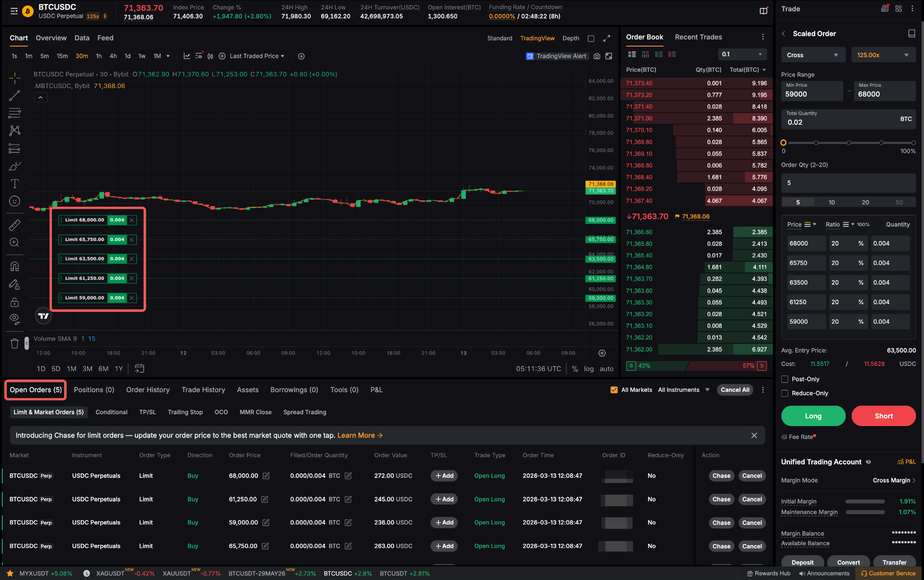Open the order book 0.1 grouping dropdown
The image size is (924, 580).
click(742, 54)
